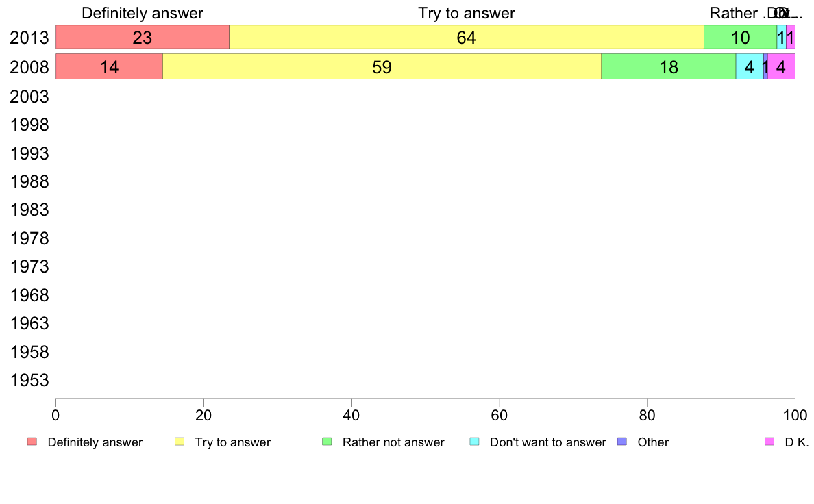Image resolution: width=814 pixels, height=504 pixels.
Task: Click the Definitely answer column header
Action: tap(143, 13)
